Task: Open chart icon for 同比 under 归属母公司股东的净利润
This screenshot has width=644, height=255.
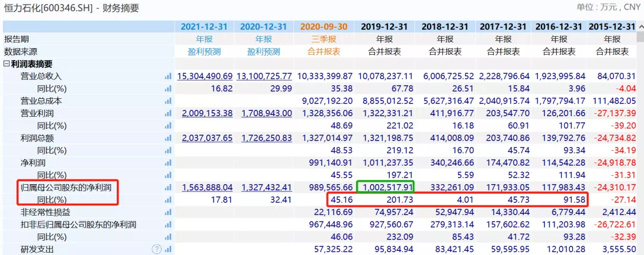Action: point(168,200)
